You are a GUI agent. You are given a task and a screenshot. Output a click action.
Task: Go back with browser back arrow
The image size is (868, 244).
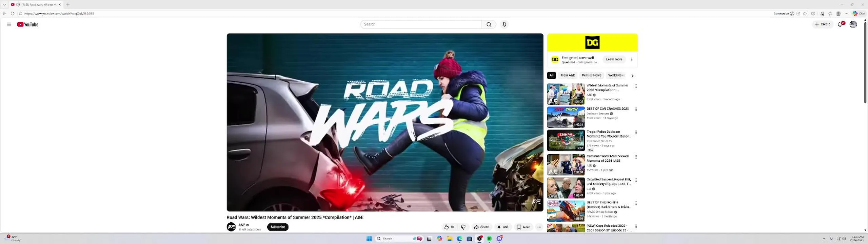[4, 14]
